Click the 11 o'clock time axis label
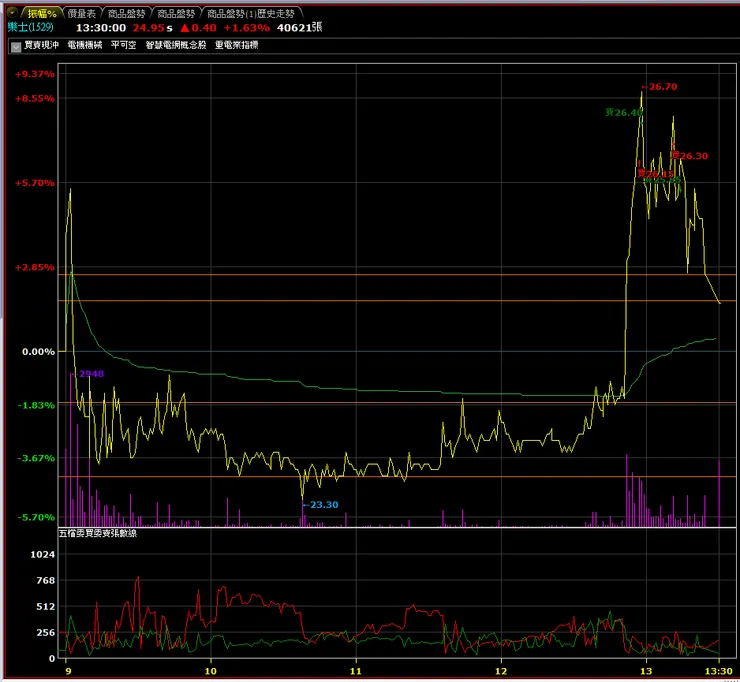Image resolution: width=740 pixels, height=682 pixels. (x=355, y=671)
